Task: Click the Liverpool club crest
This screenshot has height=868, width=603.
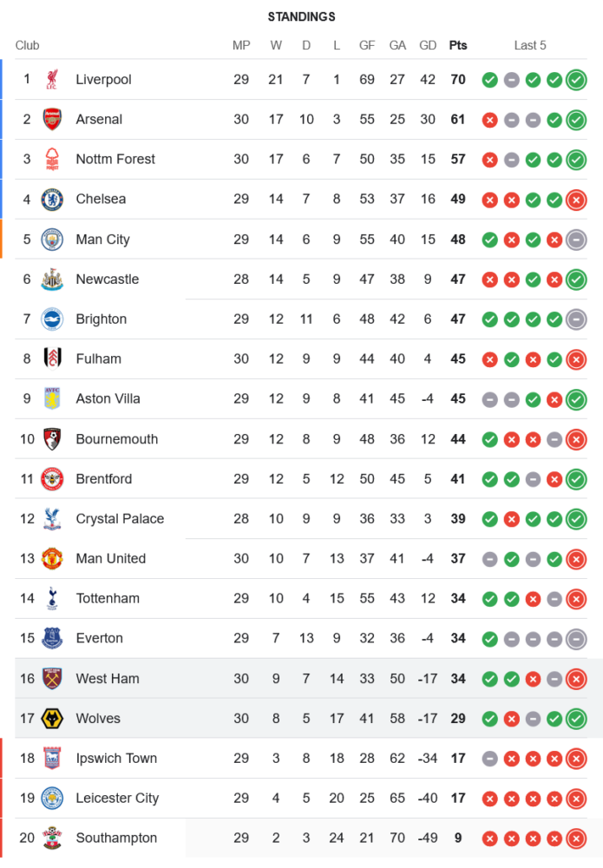Action: pos(53,80)
